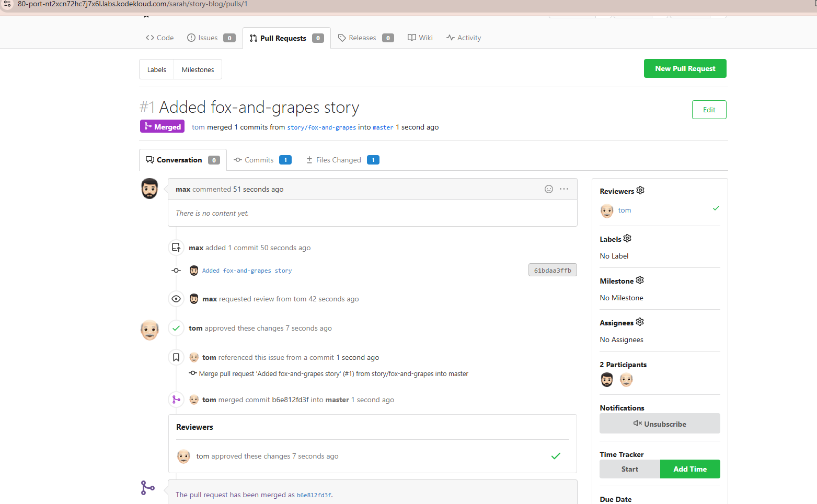Click the browser address bar URL

pos(133,4)
